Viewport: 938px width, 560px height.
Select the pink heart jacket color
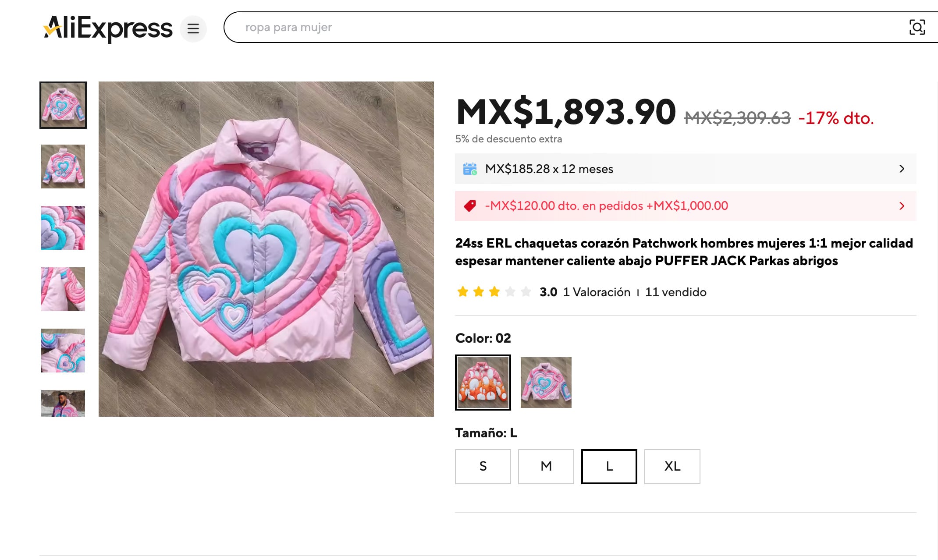[546, 383]
